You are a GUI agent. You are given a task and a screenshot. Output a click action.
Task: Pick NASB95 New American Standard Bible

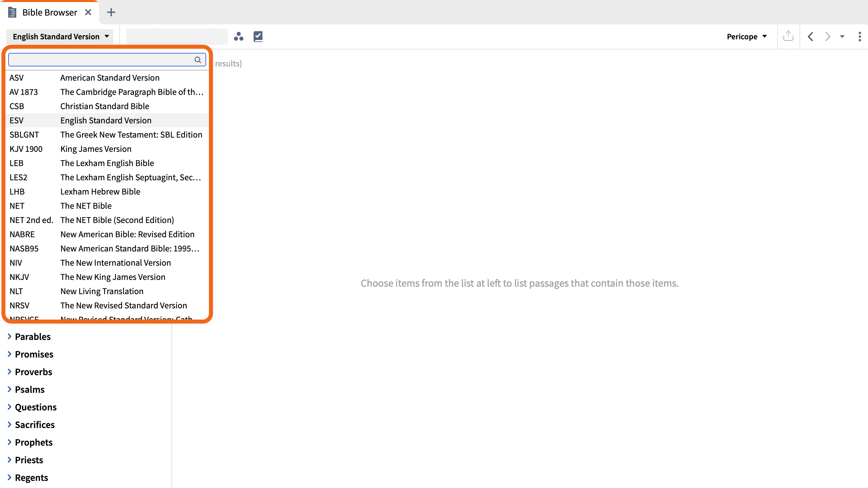tap(107, 248)
